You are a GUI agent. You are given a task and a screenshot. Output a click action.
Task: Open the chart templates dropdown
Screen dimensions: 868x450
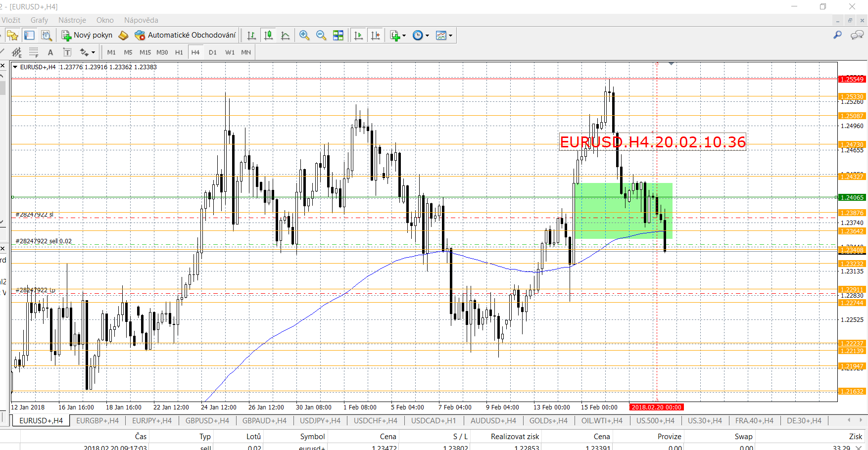tap(444, 35)
